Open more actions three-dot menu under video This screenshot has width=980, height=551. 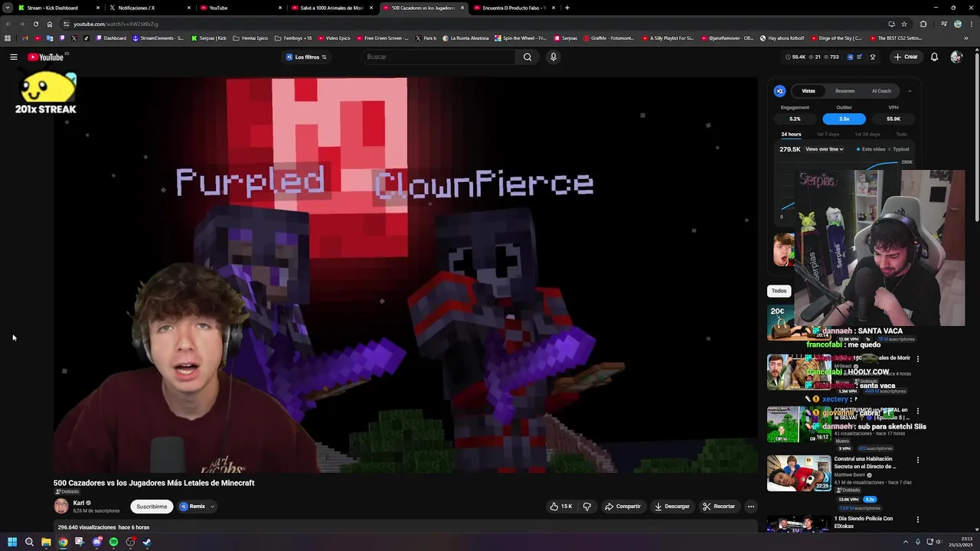750,507
